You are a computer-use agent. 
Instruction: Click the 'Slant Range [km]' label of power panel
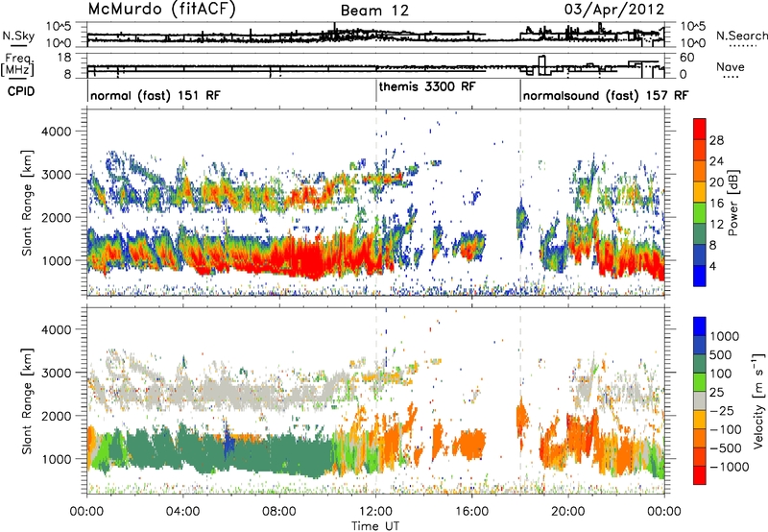click(27, 203)
